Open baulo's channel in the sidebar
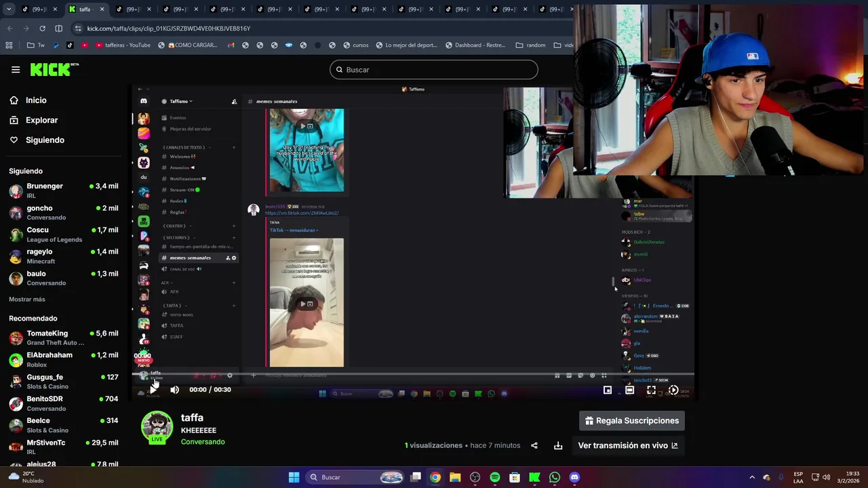This screenshot has height=488, width=868. pos(64,278)
